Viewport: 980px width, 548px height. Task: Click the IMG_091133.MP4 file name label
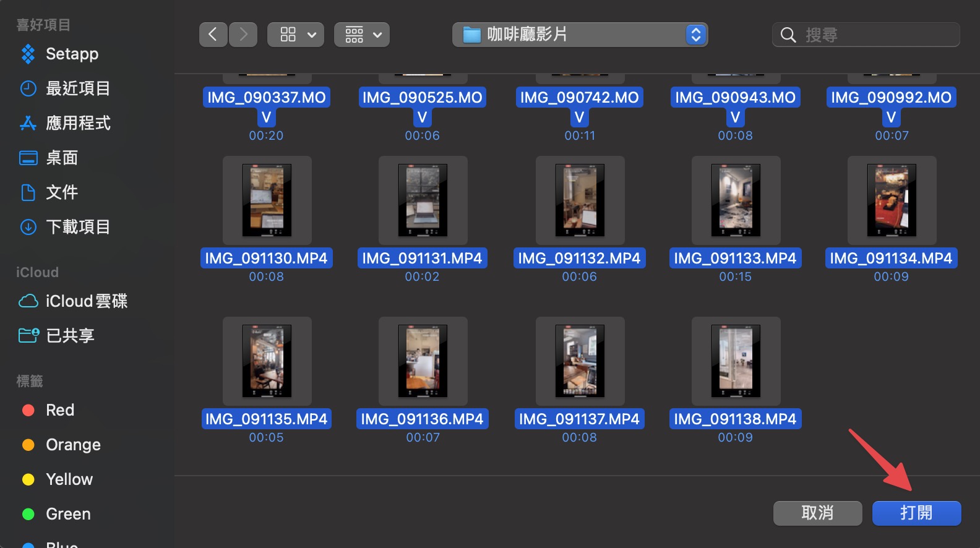(x=736, y=258)
